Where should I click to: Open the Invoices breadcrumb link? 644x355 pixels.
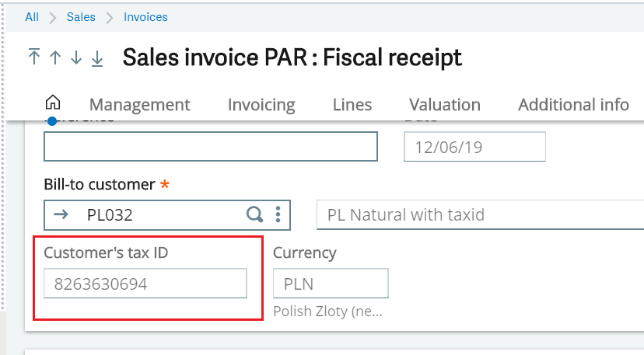point(145,17)
